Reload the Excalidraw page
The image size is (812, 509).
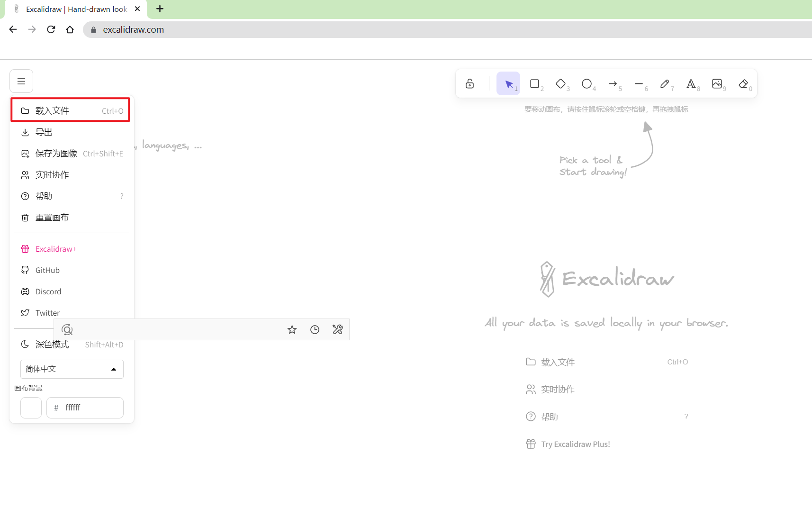coord(51,29)
